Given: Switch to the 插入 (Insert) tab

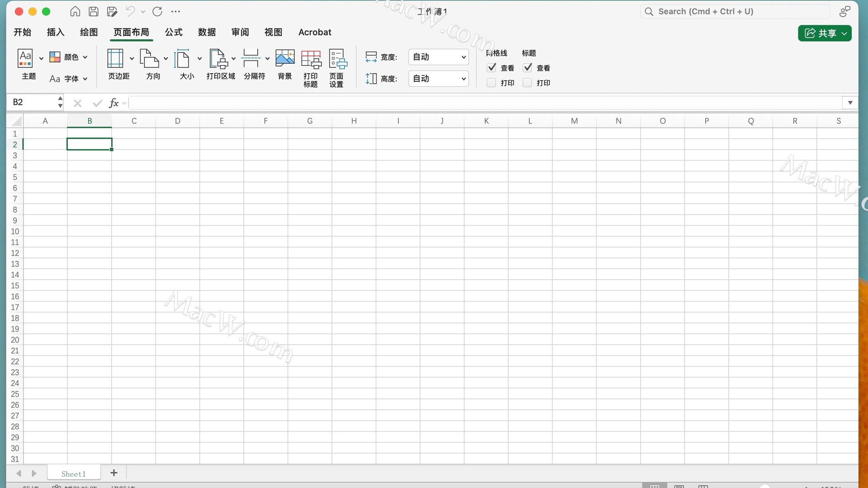Looking at the screenshot, I should coord(56,32).
